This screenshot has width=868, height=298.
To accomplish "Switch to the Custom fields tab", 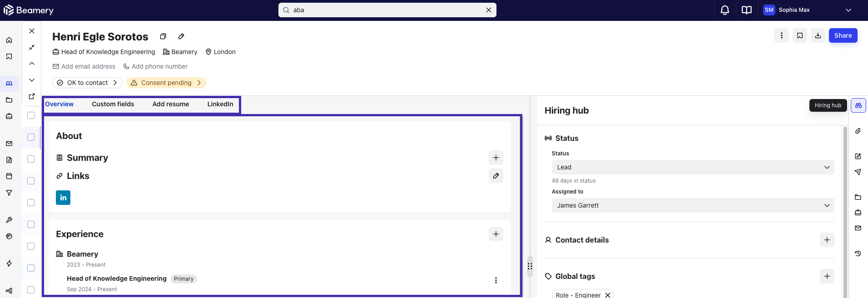I will (113, 104).
